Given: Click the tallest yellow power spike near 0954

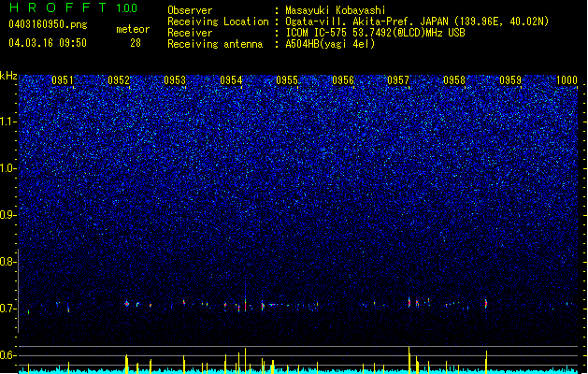Looking at the screenshot, I should [x=245, y=360].
